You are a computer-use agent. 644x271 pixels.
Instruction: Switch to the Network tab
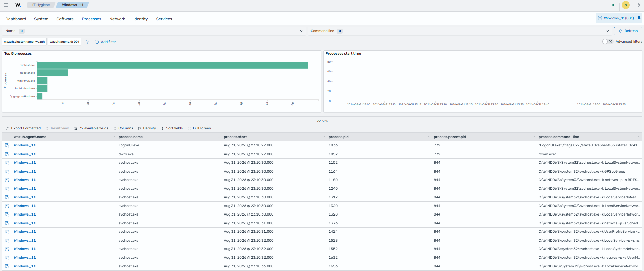click(x=117, y=19)
